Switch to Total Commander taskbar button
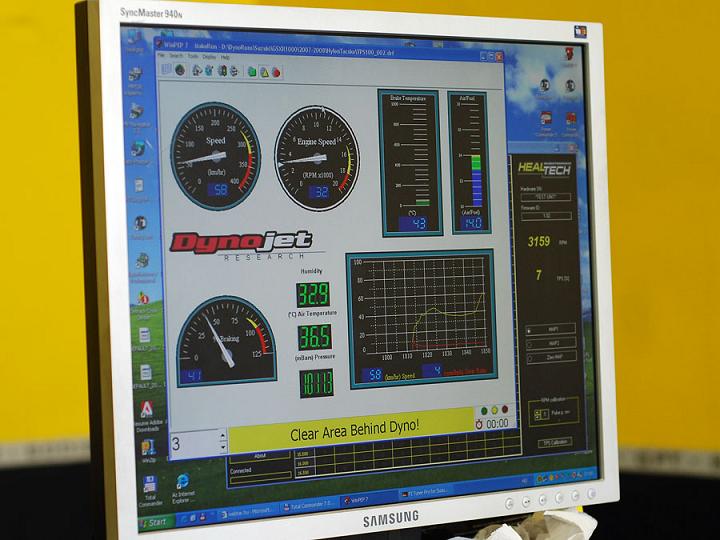720x540 pixels. click(308, 506)
